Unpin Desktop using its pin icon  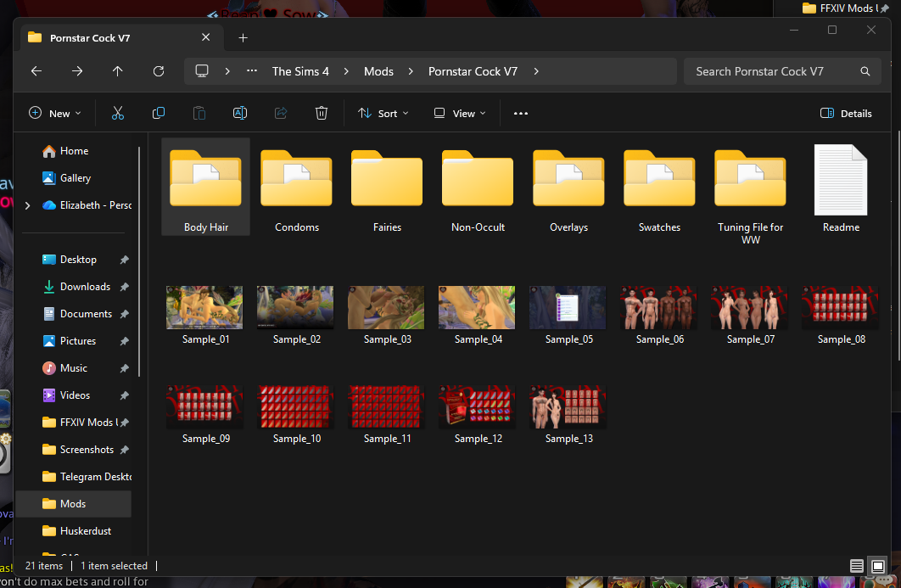[x=124, y=260]
